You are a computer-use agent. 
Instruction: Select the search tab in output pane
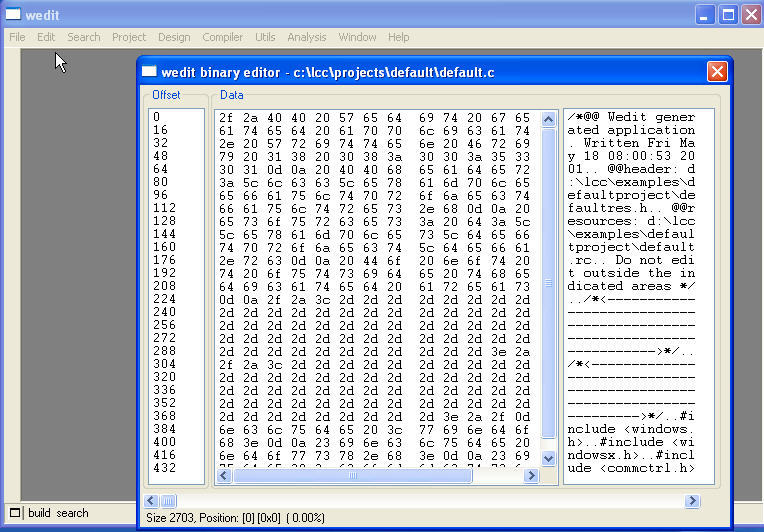[x=72, y=513]
